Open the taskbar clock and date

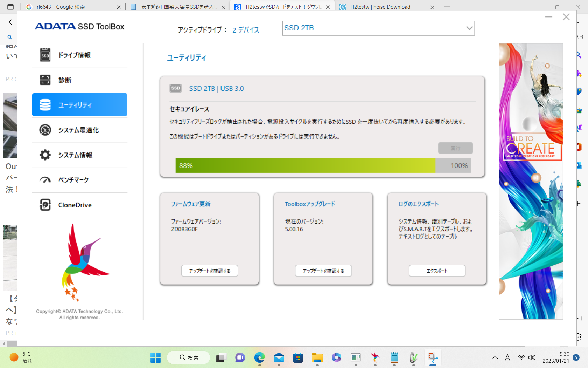556,357
